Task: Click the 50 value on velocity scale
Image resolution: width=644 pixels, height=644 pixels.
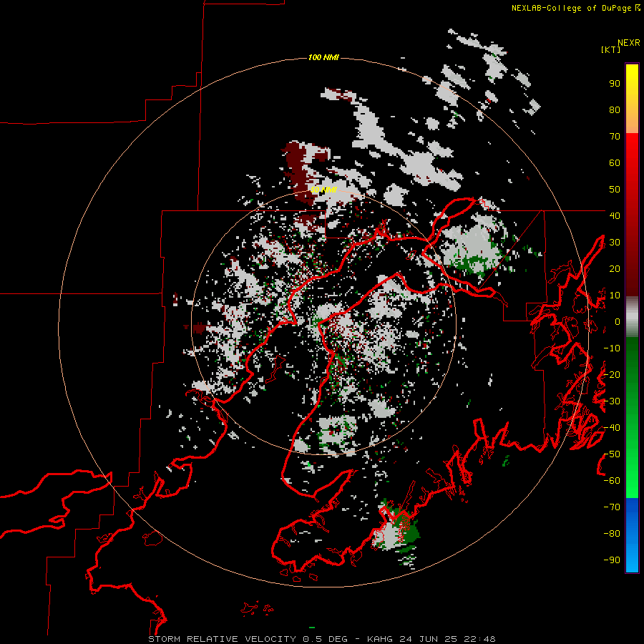Action: coord(615,190)
